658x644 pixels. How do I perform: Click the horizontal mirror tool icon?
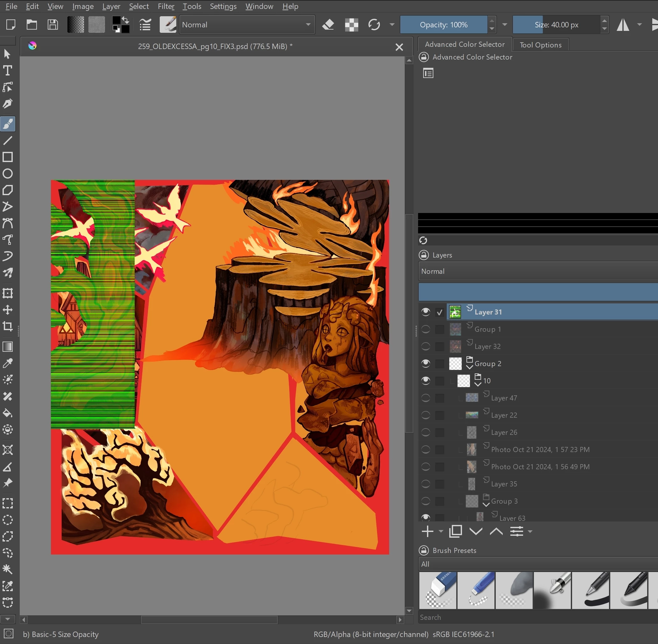tap(623, 25)
